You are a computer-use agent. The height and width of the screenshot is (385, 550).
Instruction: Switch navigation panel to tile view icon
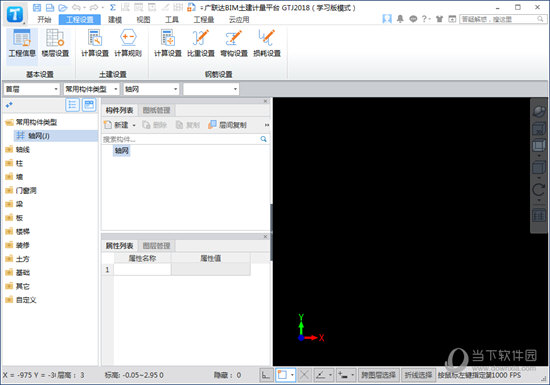click(x=89, y=105)
